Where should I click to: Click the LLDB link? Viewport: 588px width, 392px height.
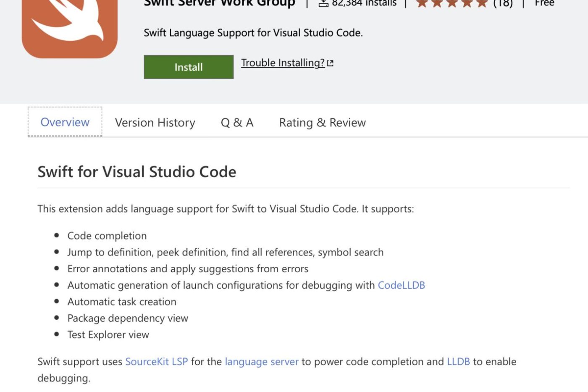click(x=458, y=361)
